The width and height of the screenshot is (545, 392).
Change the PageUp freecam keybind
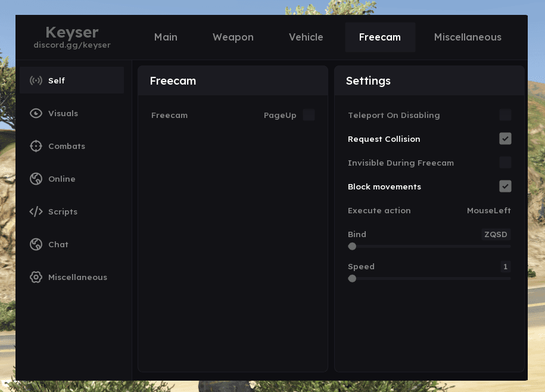[x=280, y=115]
